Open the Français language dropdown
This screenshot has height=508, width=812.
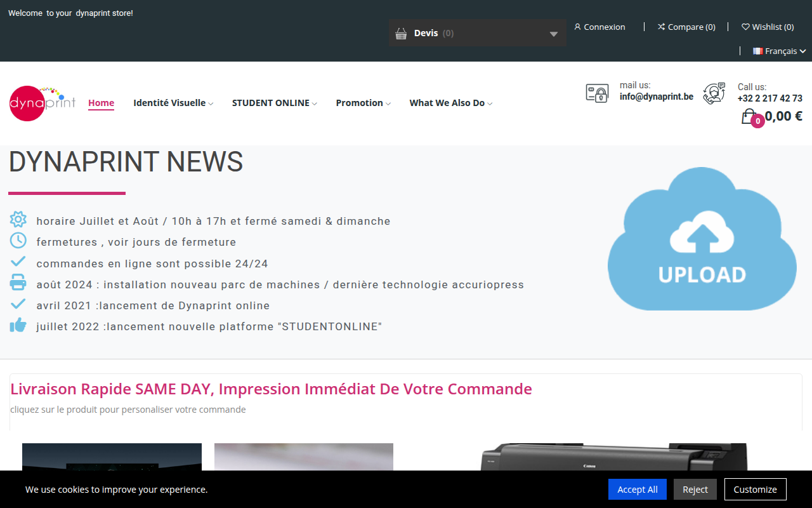point(780,51)
